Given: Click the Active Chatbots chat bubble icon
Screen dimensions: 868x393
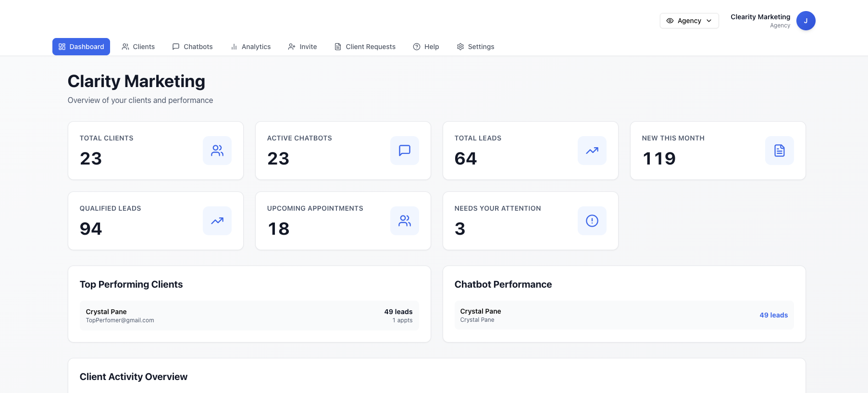Looking at the screenshot, I should point(405,151).
